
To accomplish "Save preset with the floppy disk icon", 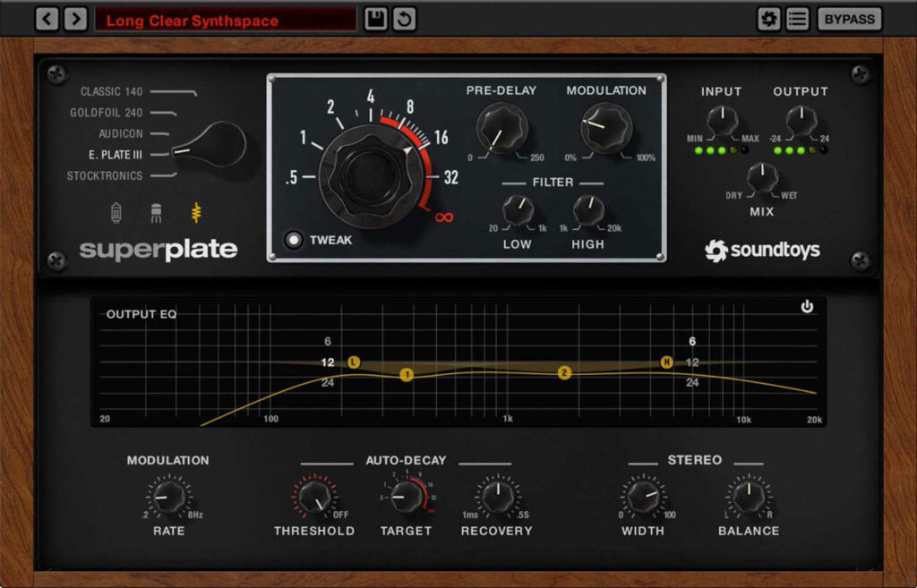I will coord(376,19).
